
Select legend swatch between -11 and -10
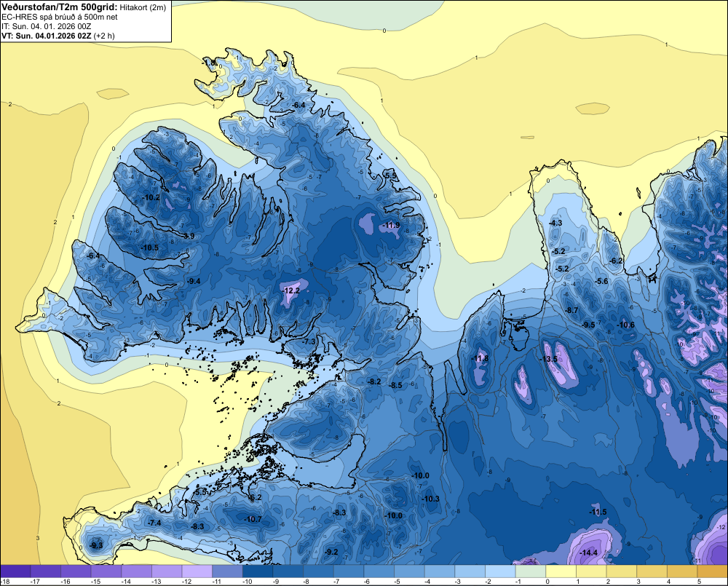click(x=227, y=571)
